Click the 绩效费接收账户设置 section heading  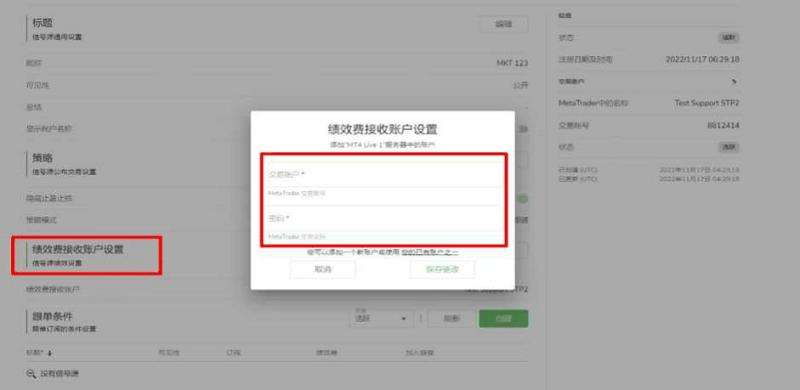point(78,249)
